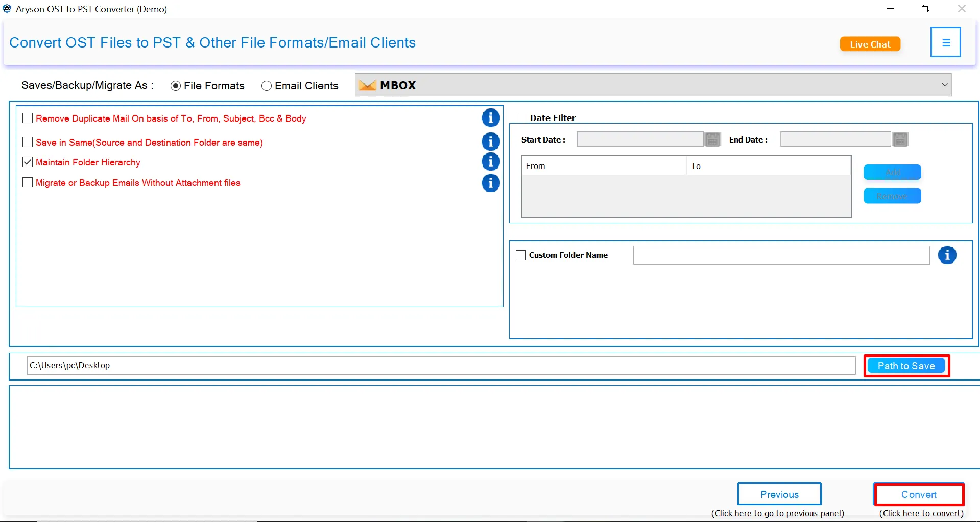This screenshot has height=522, width=980.
Task: Select Email Clients radio button
Action: tap(266, 86)
